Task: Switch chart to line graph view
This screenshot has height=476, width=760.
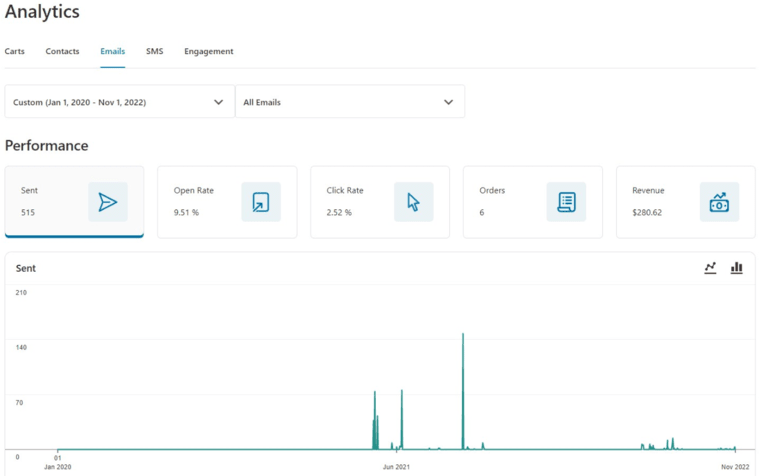Action: 710,268
